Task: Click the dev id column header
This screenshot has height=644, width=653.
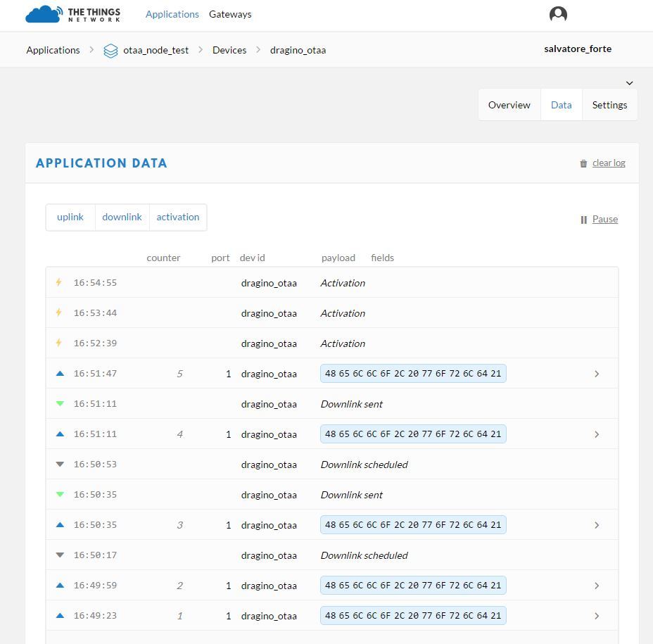Action: point(253,258)
